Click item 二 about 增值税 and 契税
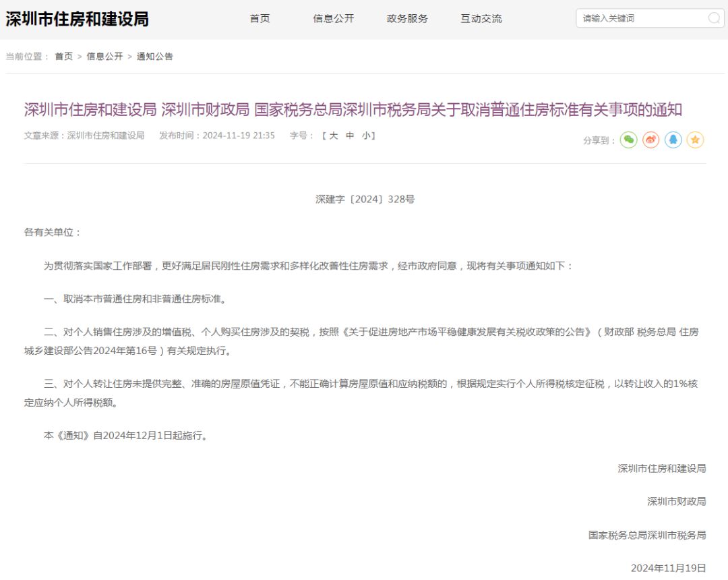728x580 pixels. tap(361, 341)
